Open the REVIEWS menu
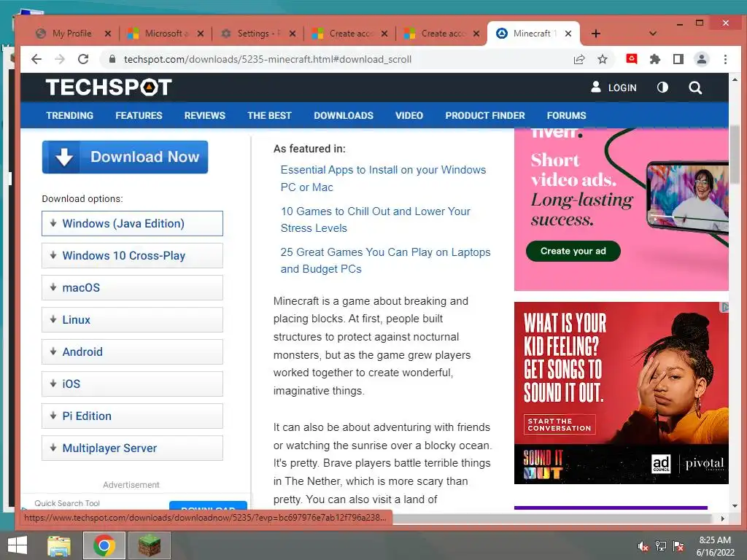The height and width of the screenshot is (560, 747). click(205, 115)
